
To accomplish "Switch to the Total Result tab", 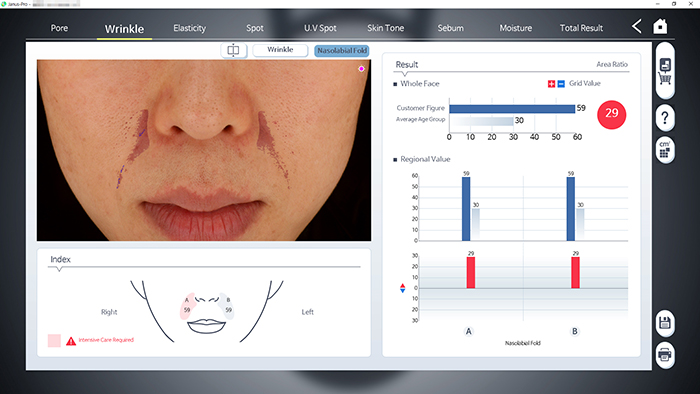I will coord(581,28).
